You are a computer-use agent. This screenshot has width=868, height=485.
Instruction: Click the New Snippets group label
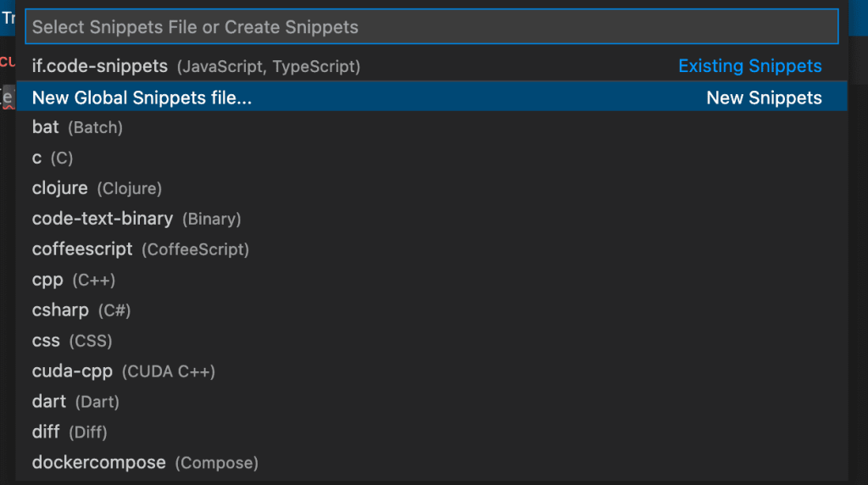764,98
